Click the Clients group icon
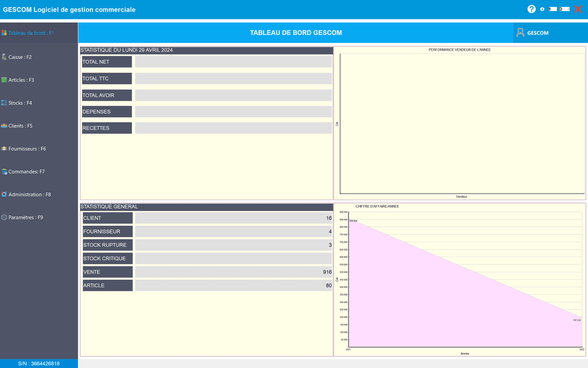Viewport: 588px width, 368px height. point(4,125)
